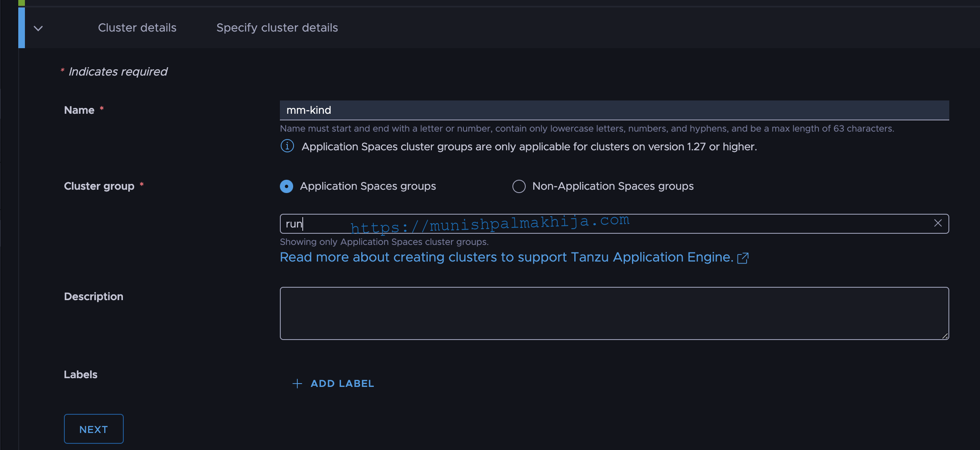Click the Cluster details step title

[x=137, y=28]
